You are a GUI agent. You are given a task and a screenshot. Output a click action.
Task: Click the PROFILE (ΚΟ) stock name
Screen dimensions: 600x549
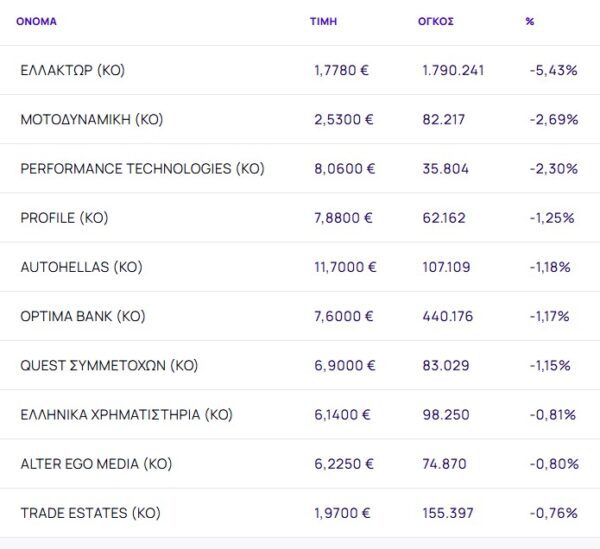[64, 218]
